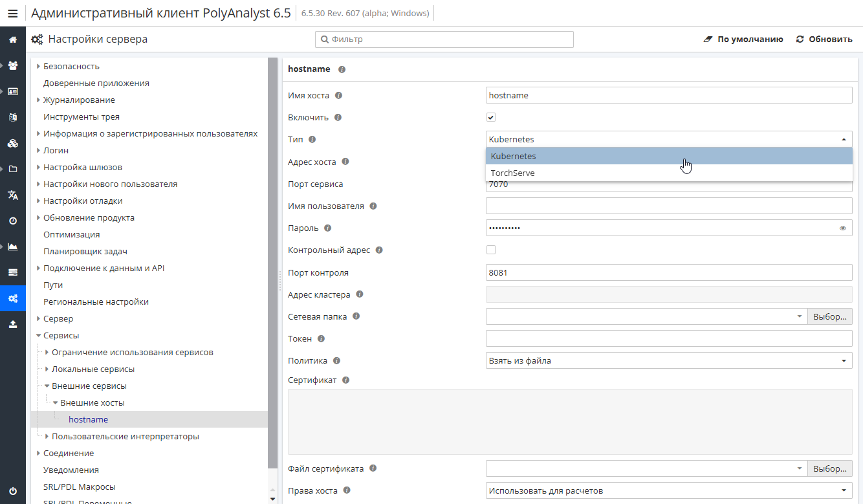
Task: Open Инструменты трея settings
Action: [82, 117]
